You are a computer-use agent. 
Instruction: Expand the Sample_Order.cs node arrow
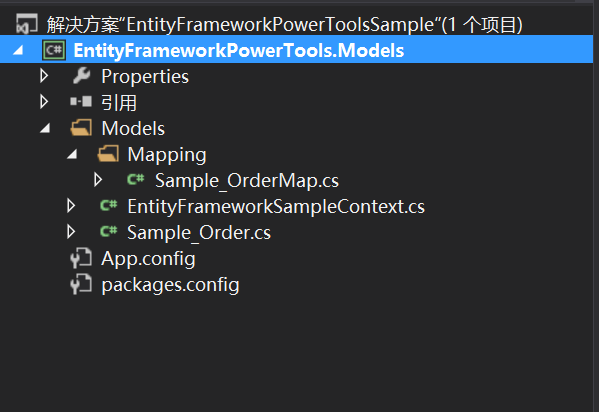click(x=71, y=232)
